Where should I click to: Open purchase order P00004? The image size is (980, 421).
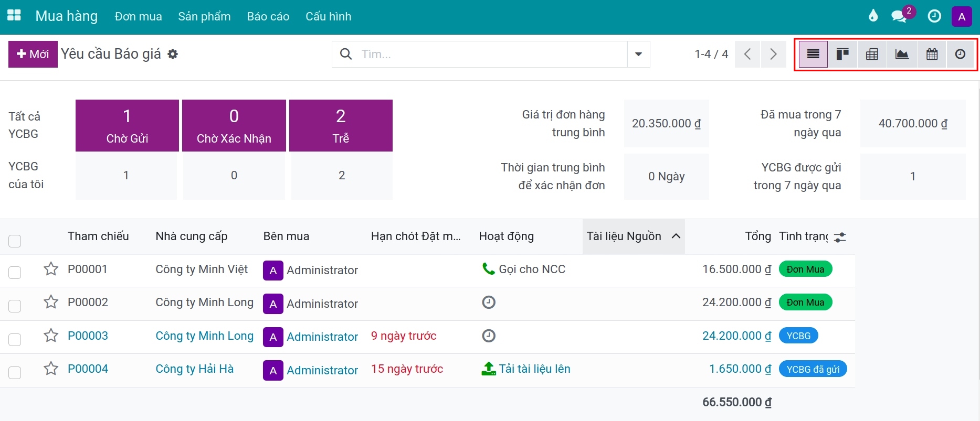[88, 369]
